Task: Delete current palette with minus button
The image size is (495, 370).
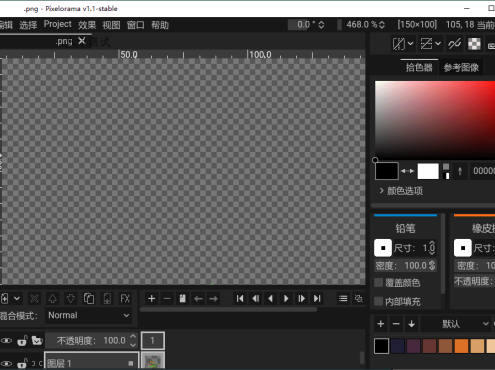Action: click(x=396, y=324)
